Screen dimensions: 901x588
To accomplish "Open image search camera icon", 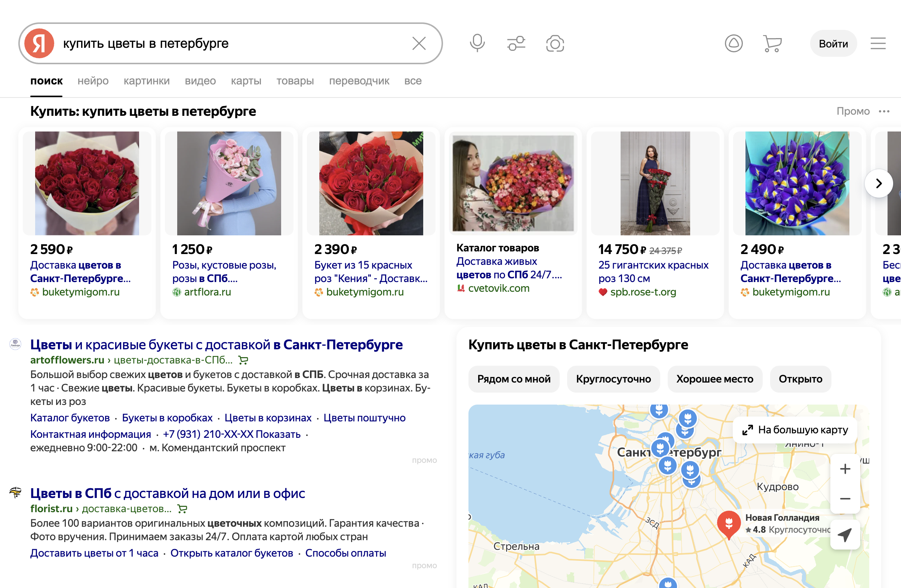I will point(555,43).
